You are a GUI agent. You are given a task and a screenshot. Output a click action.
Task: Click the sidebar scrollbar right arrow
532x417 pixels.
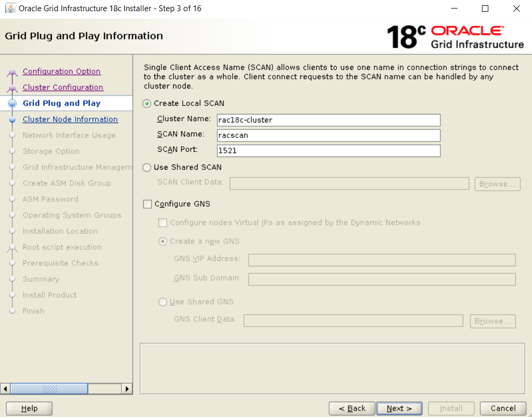pos(127,388)
